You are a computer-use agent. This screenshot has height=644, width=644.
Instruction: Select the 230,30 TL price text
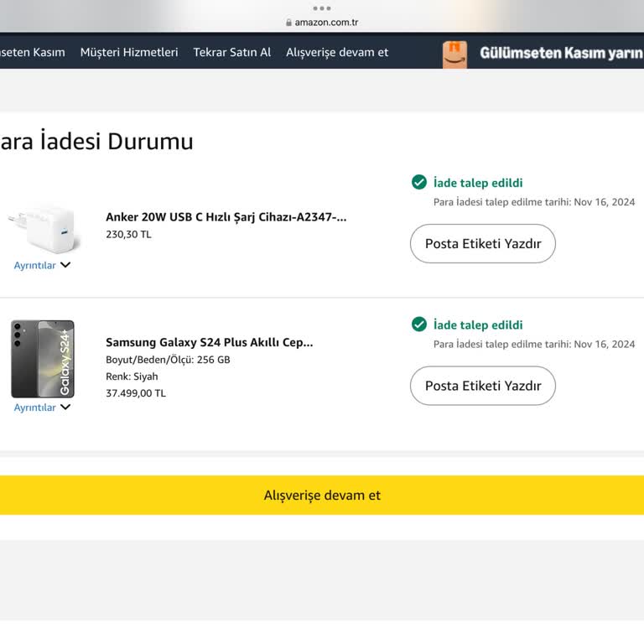click(128, 234)
